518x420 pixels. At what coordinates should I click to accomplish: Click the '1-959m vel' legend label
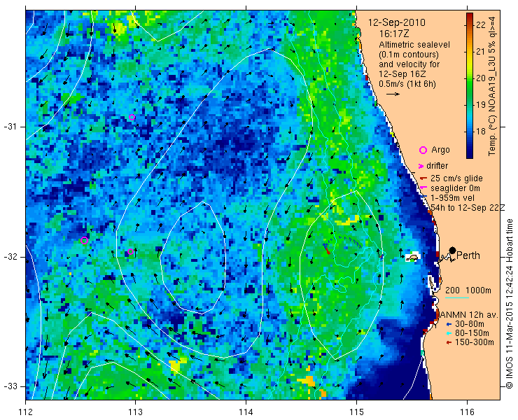point(453,198)
